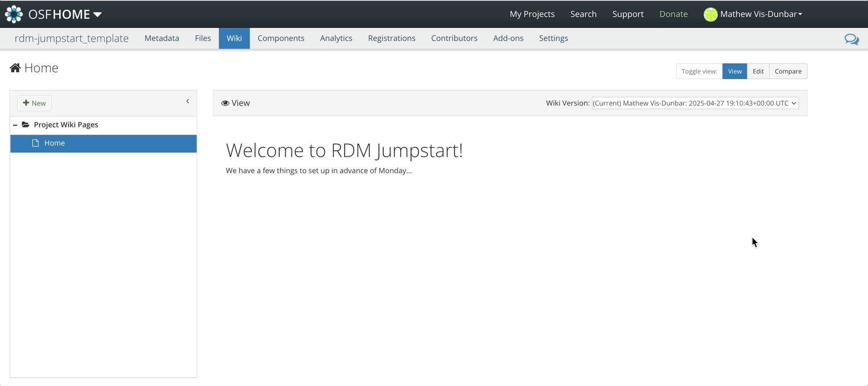The image size is (868, 386).
Task: Click the Home page file icon
Action: [x=35, y=143]
